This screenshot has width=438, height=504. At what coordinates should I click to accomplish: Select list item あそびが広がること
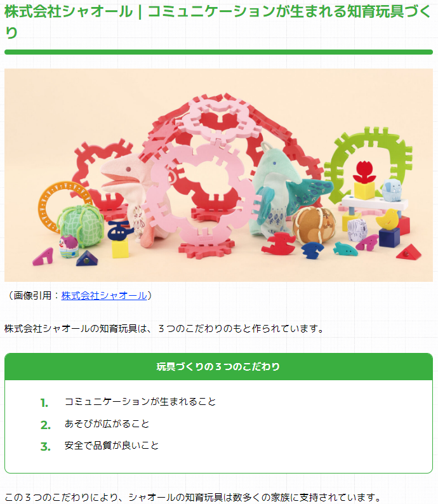pyautogui.click(x=107, y=424)
